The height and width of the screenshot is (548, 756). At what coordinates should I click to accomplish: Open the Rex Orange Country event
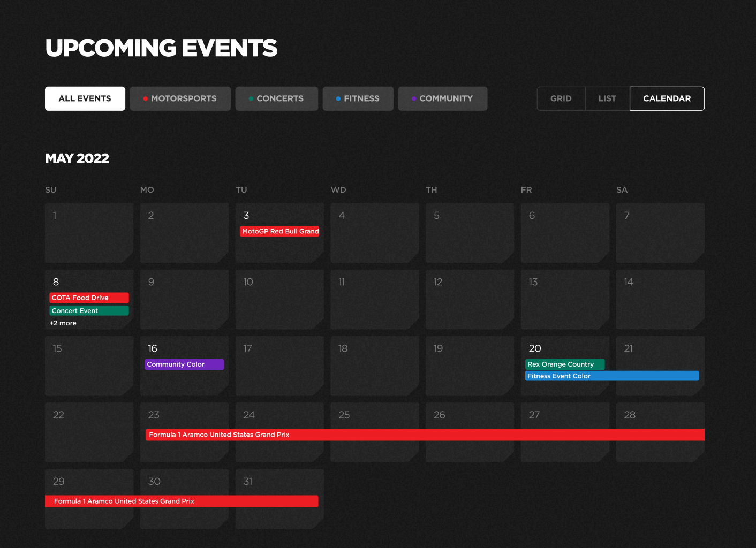point(565,364)
